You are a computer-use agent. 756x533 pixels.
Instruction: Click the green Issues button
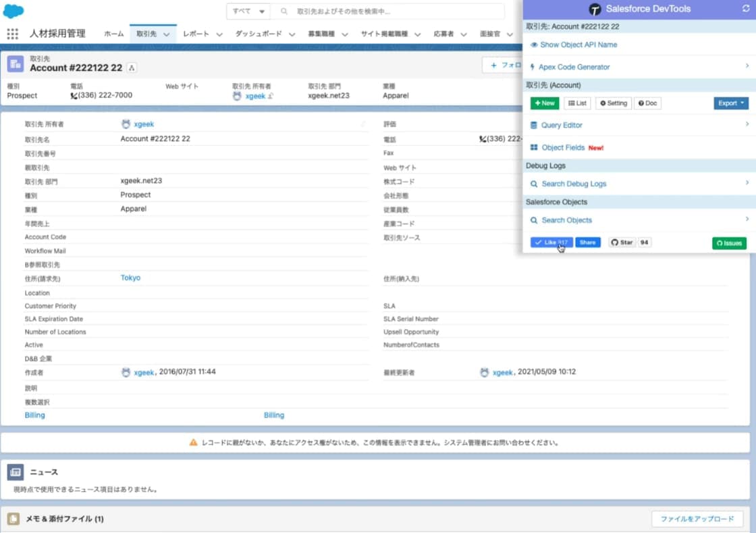point(729,243)
